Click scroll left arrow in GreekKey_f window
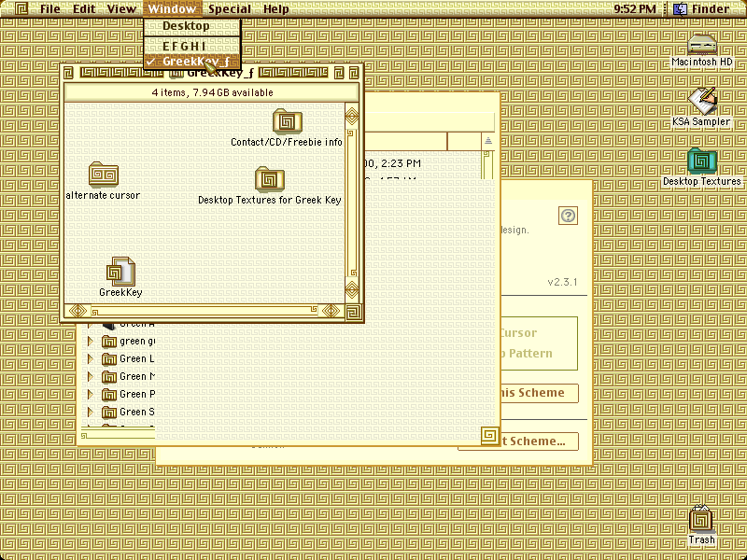The width and height of the screenshot is (747, 560). coord(78,311)
